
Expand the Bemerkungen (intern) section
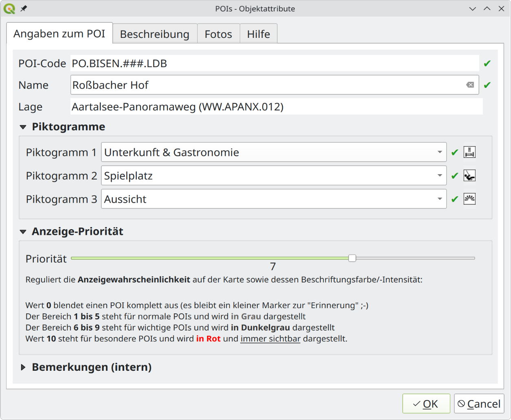point(23,367)
